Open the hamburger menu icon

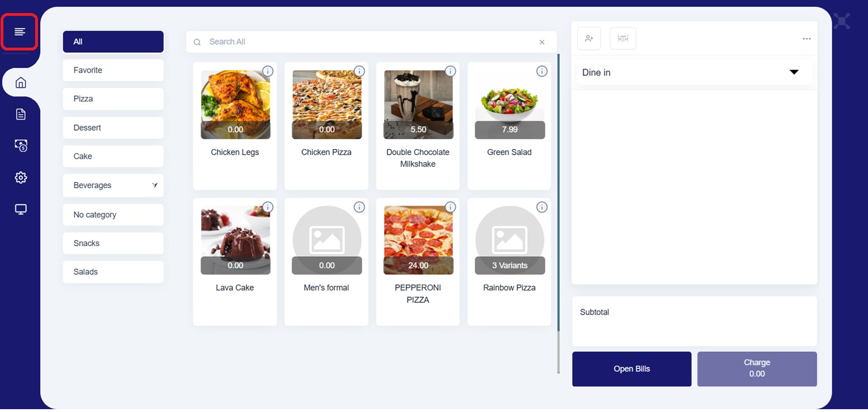pyautogui.click(x=20, y=32)
